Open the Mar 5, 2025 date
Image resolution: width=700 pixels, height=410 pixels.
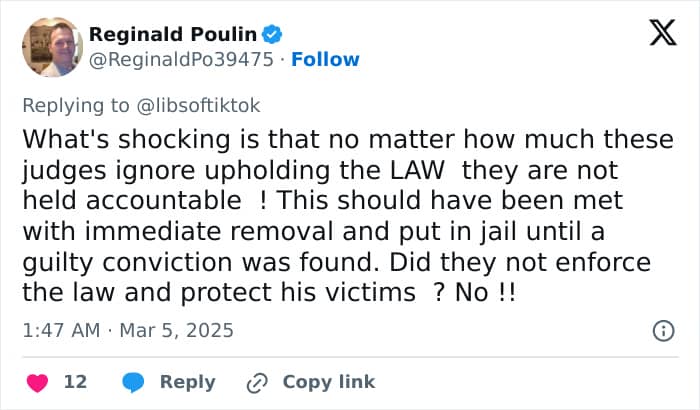[176, 331]
